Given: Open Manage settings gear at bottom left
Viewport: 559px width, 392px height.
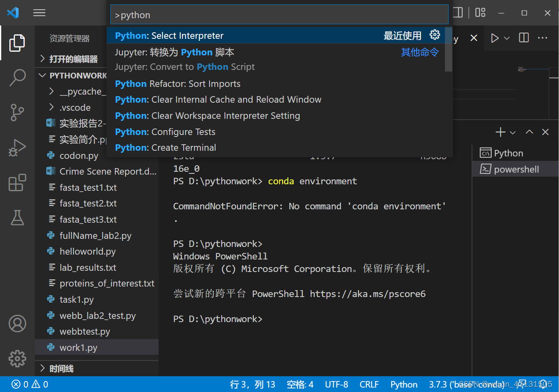Looking at the screenshot, I should (x=17, y=358).
